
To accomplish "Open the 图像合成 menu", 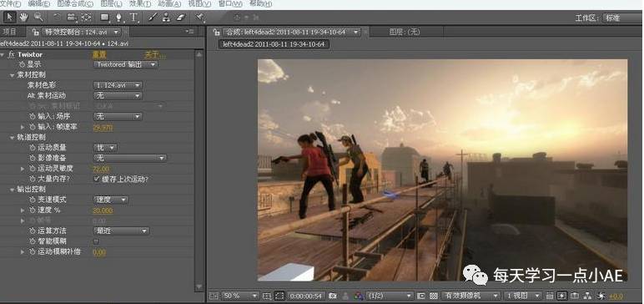I will click(75, 4).
